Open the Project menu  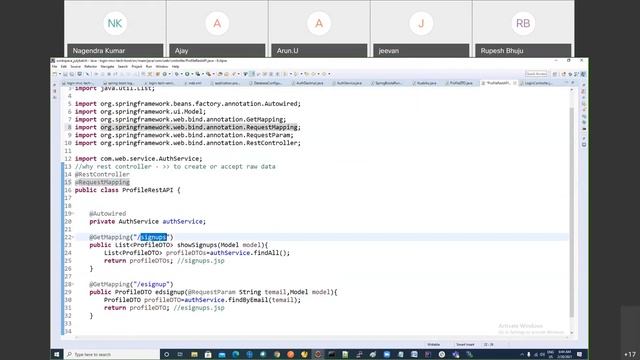pyautogui.click(x=137, y=67)
